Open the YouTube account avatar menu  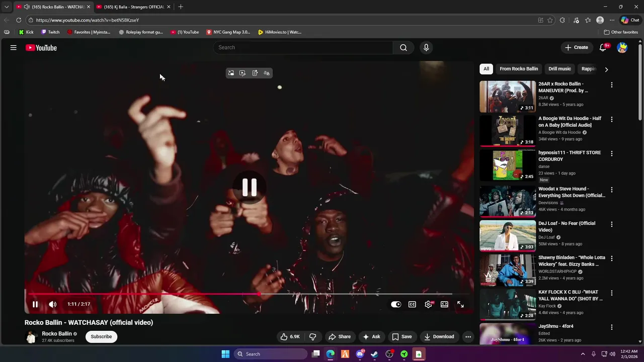(x=622, y=48)
